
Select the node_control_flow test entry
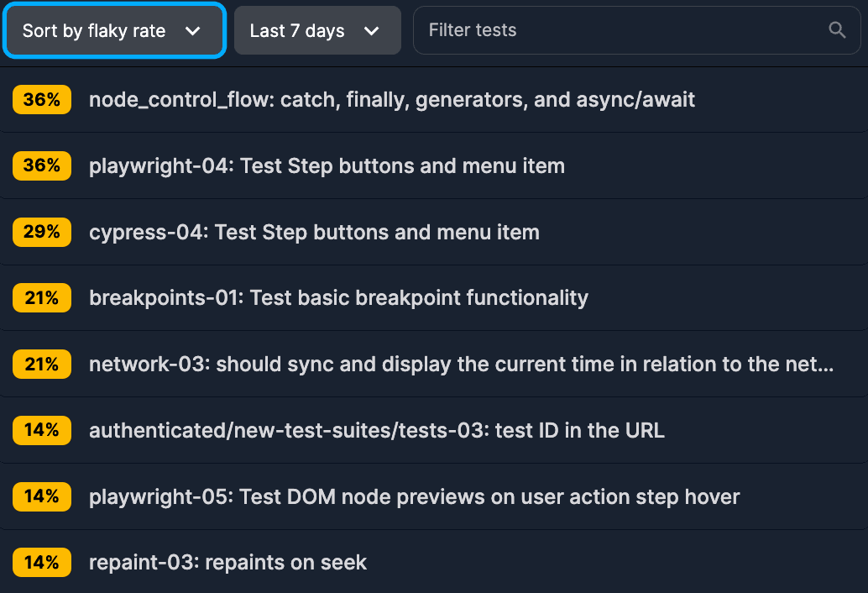392,99
